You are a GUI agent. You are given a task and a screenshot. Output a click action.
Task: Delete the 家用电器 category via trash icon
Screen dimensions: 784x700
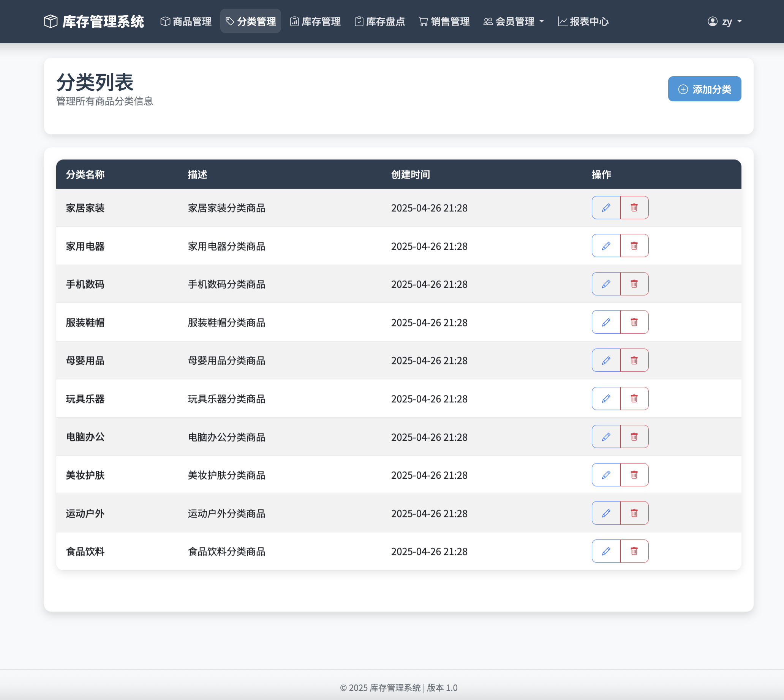pyautogui.click(x=634, y=246)
